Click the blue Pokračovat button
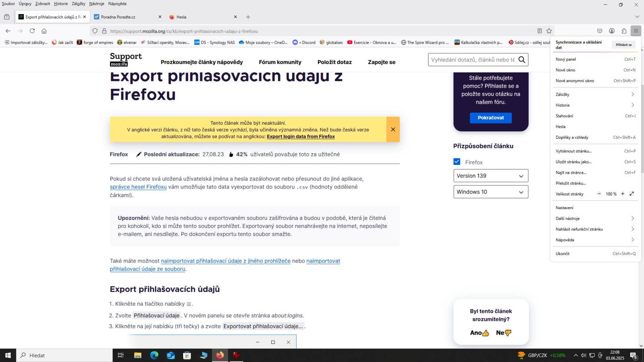The image size is (644, 362). click(491, 118)
